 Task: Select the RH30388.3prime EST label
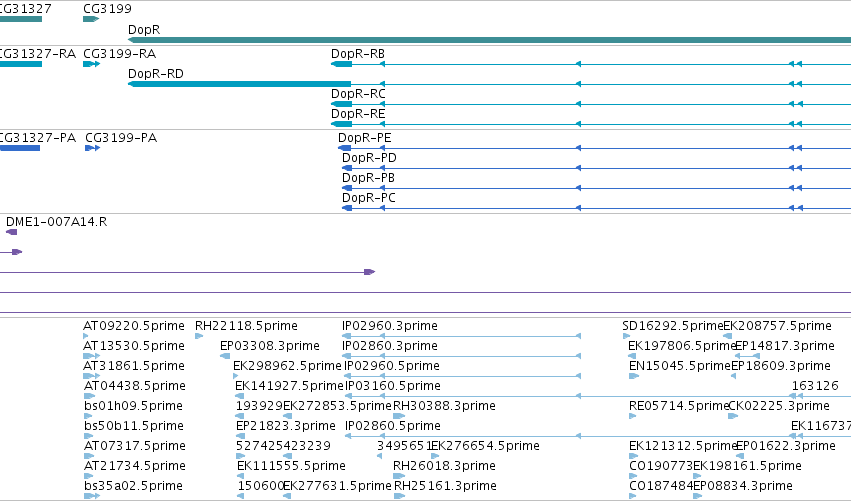(x=444, y=407)
